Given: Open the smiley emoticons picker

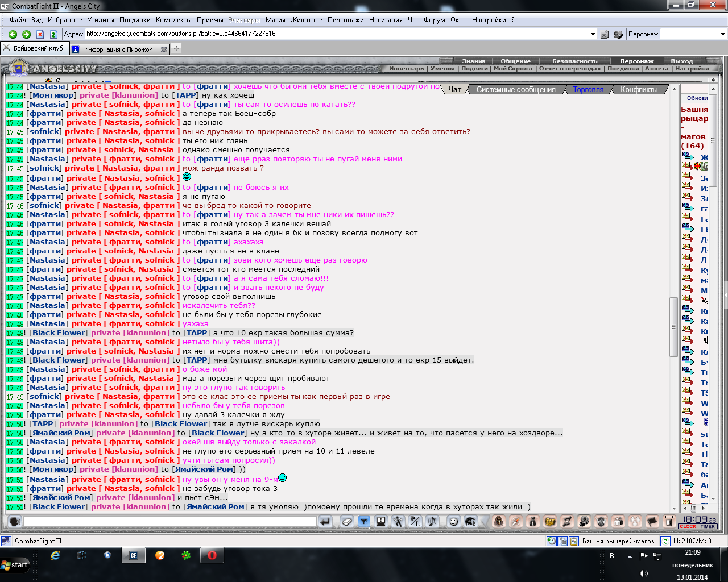Looking at the screenshot, I should pyautogui.click(x=453, y=521).
